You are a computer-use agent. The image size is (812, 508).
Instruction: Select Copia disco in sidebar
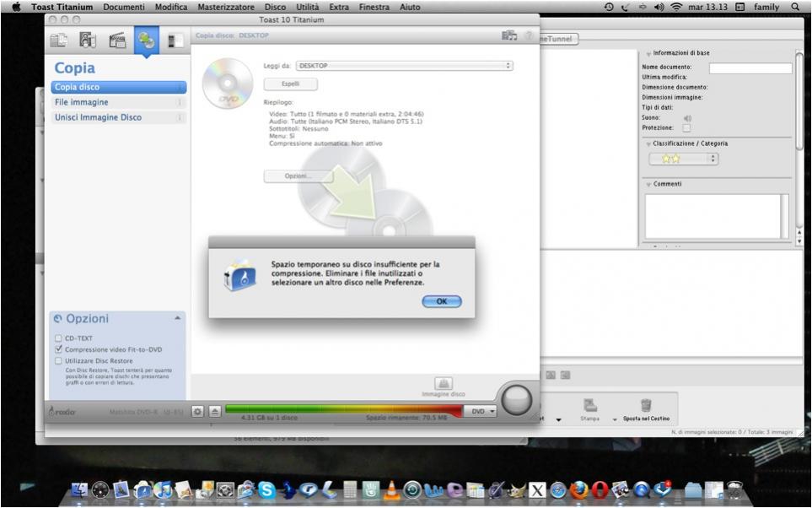point(119,87)
